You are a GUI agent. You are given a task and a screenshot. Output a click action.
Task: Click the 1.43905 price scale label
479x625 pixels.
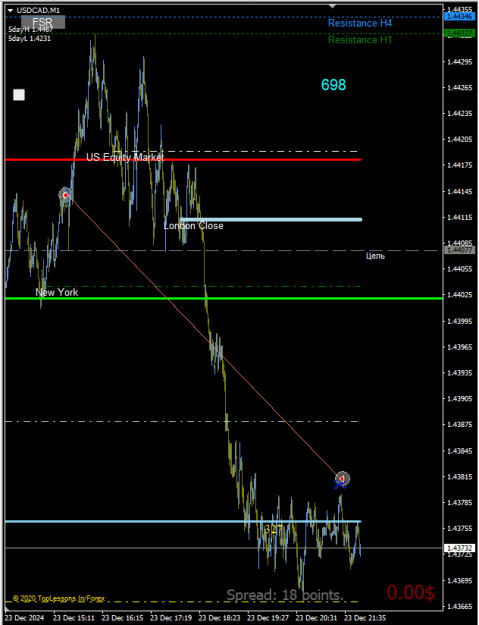pos(459,399)
